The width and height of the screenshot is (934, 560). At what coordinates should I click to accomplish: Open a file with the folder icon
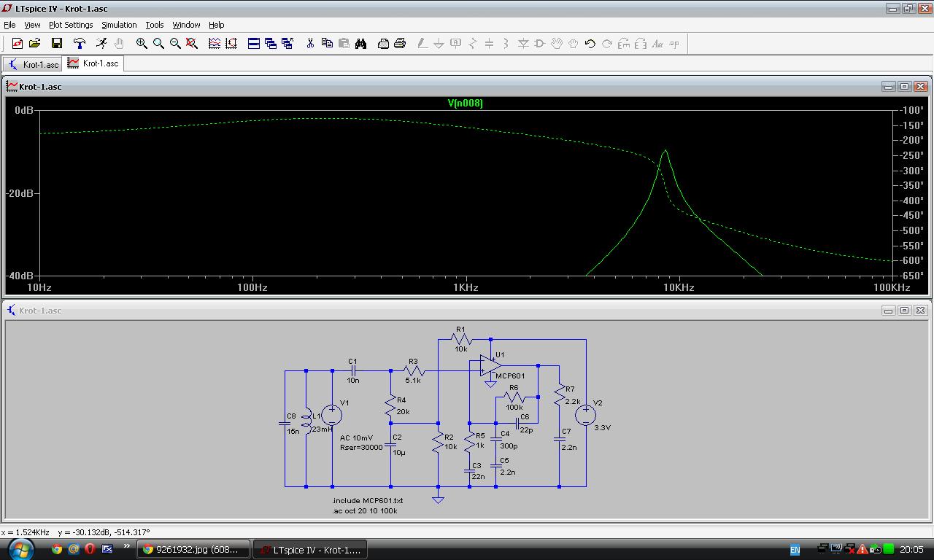[34, 44]
